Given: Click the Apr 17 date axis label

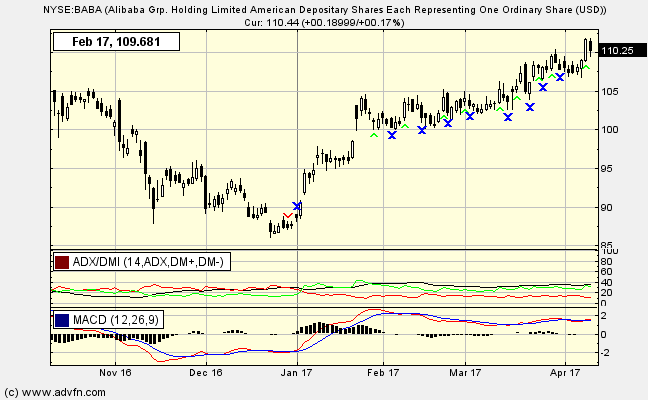Looking at the screenshot, I should tap(565, 373).
